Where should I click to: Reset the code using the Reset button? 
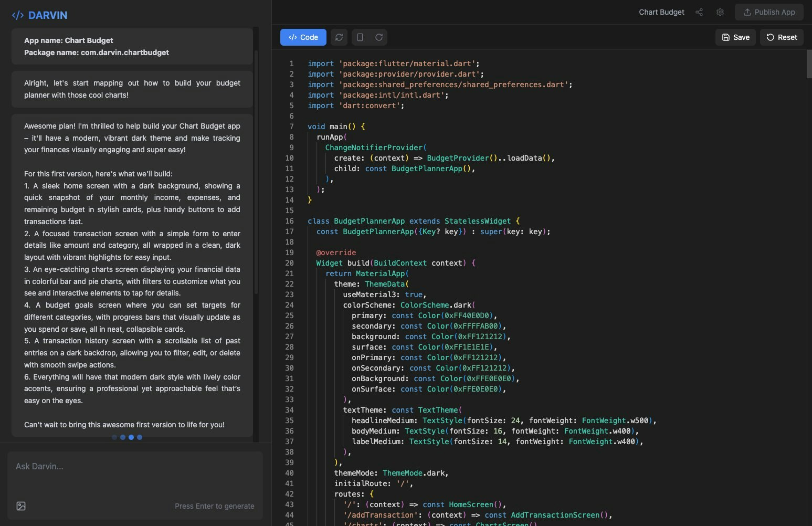[782, 37]
